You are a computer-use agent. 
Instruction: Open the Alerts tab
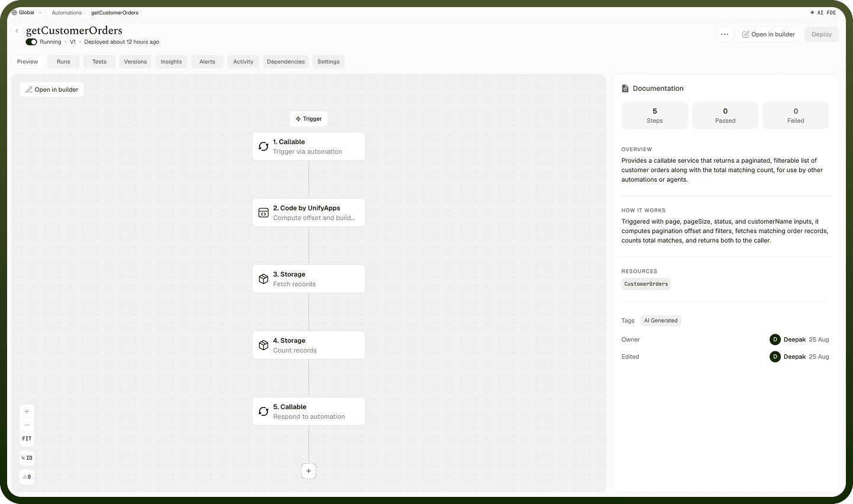207,62
